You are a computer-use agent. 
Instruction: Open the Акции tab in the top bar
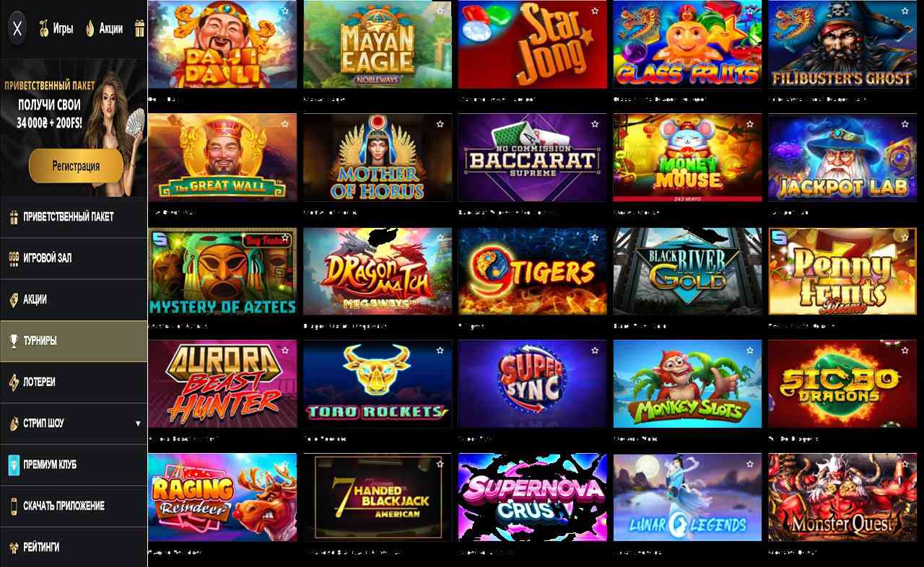(x=105, y=29)
